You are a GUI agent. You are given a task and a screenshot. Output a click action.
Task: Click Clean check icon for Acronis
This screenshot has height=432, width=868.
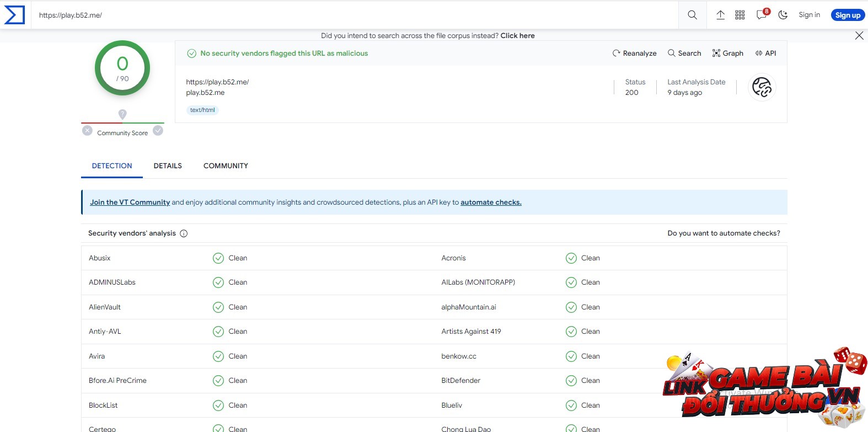(571, 258)
